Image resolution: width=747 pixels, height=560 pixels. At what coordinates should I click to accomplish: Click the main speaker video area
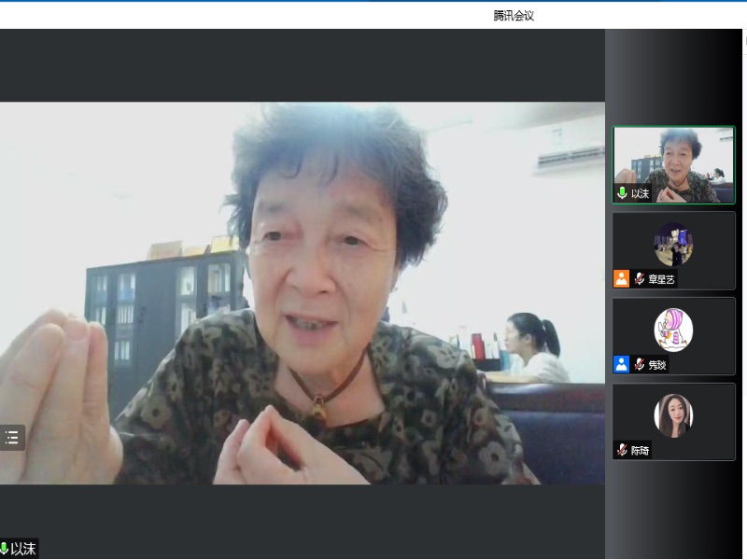point(302,292)
